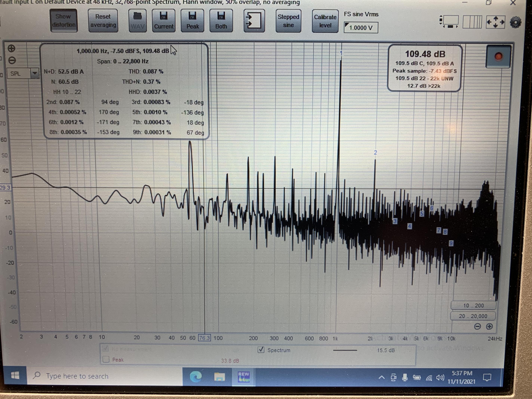Click the 3rd harmonic marker label
Viewport: 532px width, 399px height.
(395, 221)
